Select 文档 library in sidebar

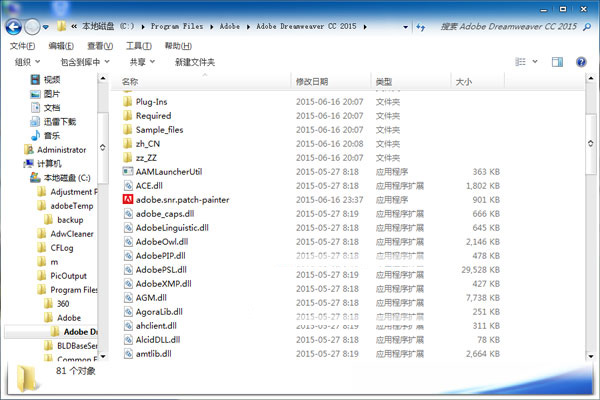(x=45, y=108)
